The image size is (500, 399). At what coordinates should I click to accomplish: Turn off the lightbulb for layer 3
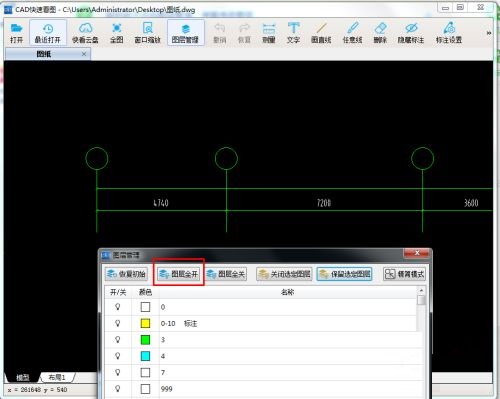click(x=118, y=340)
